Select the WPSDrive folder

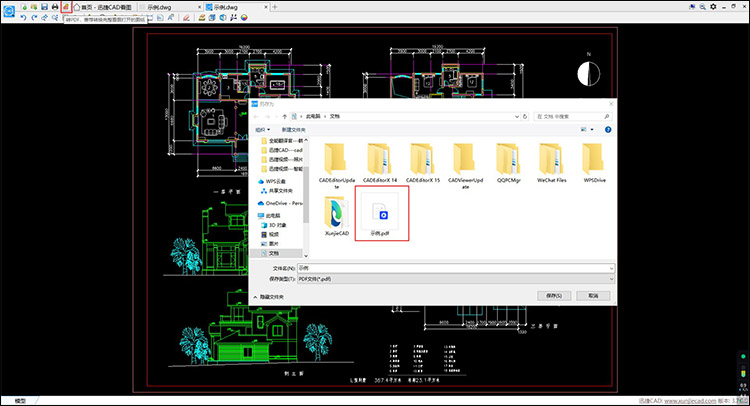click(x=595, y=163)
